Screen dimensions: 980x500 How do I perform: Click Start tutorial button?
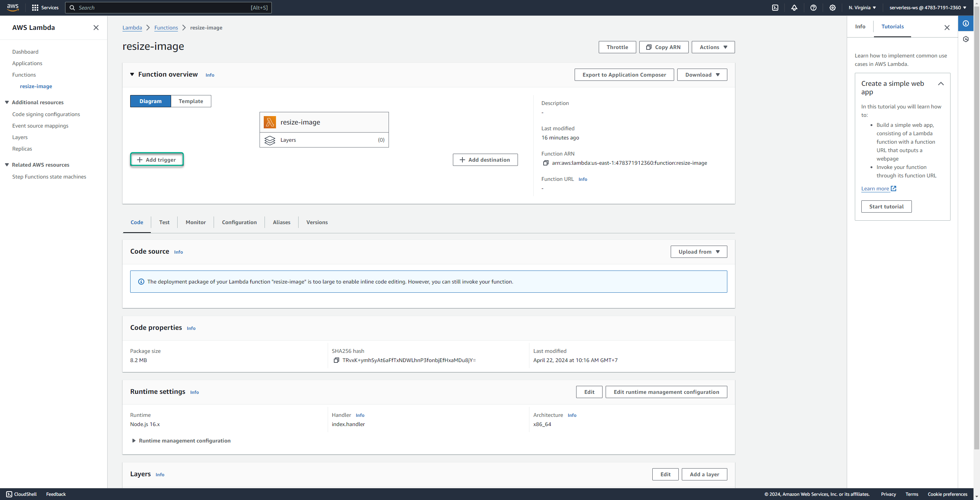click(886, 207)
